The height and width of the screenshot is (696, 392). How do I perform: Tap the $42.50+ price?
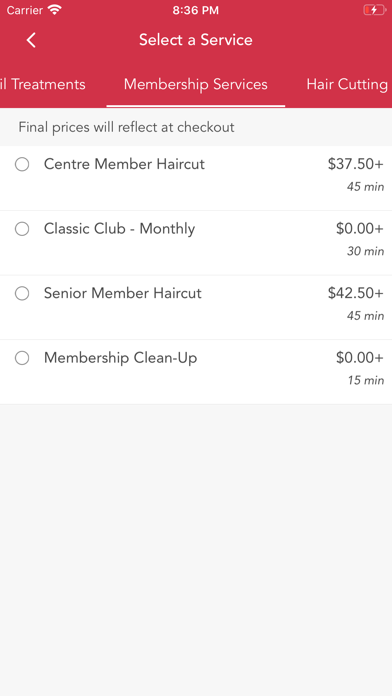click(x=356, y=293)
